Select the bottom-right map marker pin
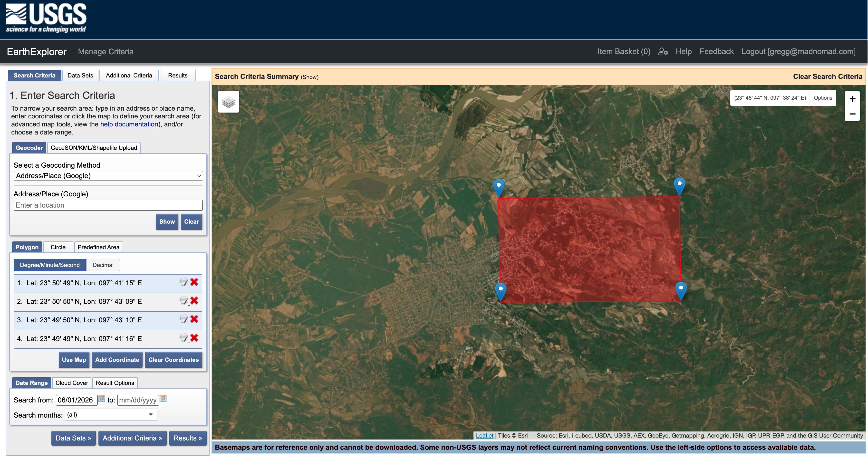Screen dimensions: 868x459 tap(681, 291)
